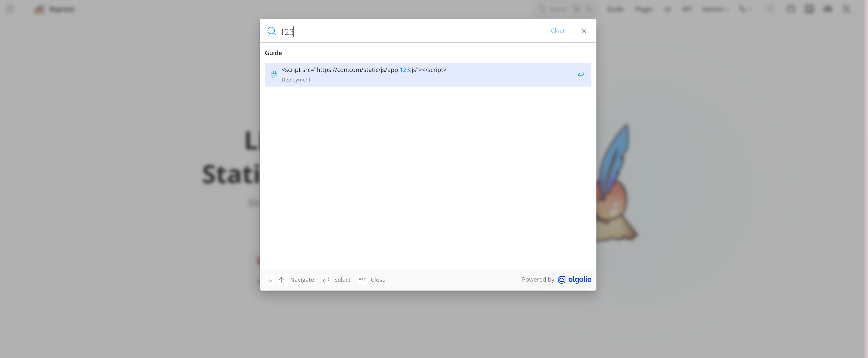The height and width of the screenshot is (358, 868).
Task: Expand the language switcher dropdown in navbar
Action: (745, 9)
